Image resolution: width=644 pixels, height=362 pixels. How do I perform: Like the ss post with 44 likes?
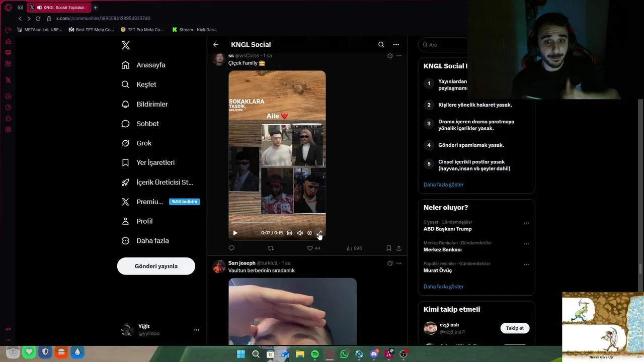pos(313,248)
